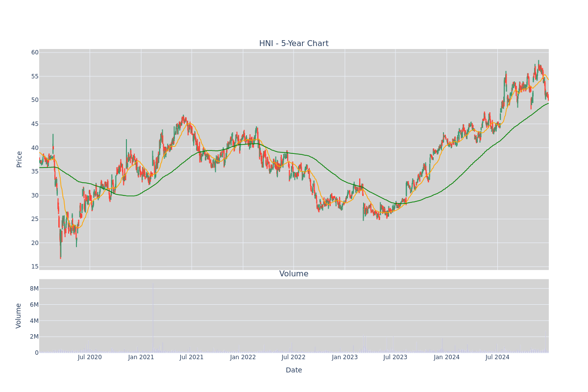Select the price tick label "55"
The width and height of the screenshot is (588, 392).
(35, 76)
